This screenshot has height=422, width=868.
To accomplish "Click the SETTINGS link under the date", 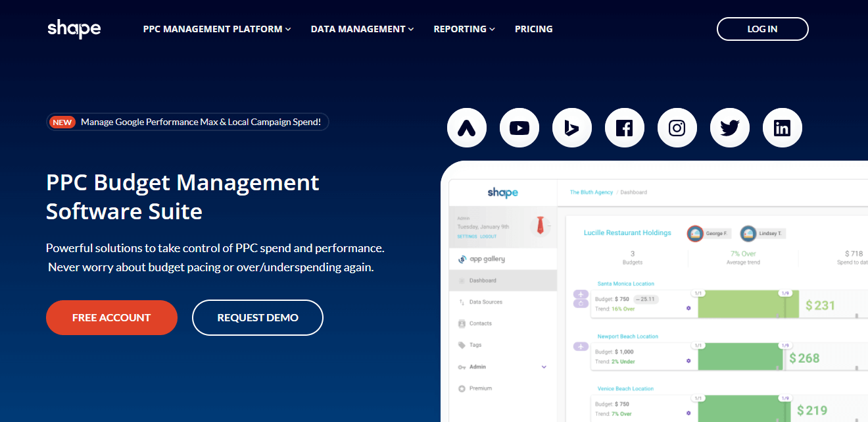I will pyautogui.click(x=467, y=236).
